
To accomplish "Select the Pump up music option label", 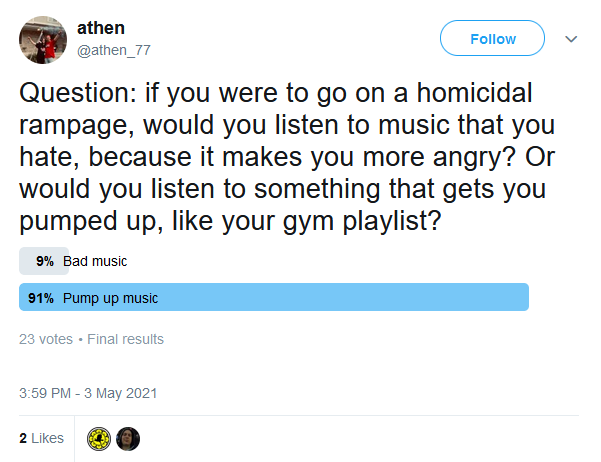I will (x=110, y=298).
